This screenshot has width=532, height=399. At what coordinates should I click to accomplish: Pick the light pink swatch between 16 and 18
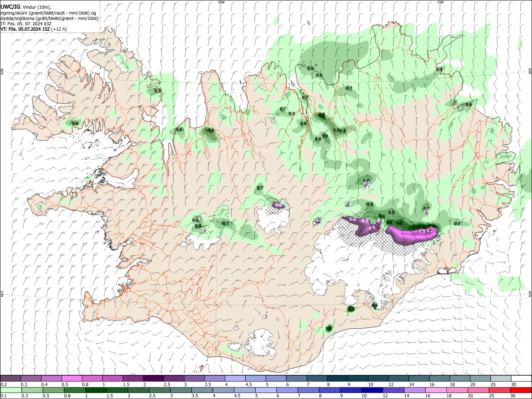(x=435, y=390)
